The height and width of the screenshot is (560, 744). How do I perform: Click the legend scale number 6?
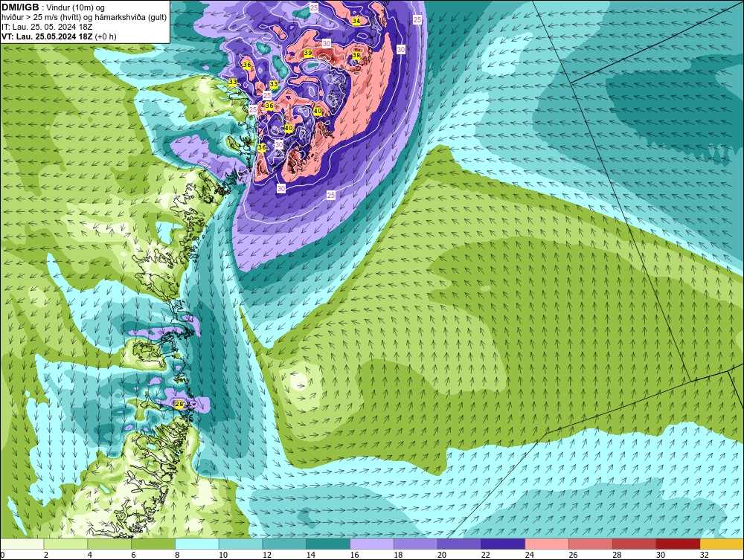[134, 555]
